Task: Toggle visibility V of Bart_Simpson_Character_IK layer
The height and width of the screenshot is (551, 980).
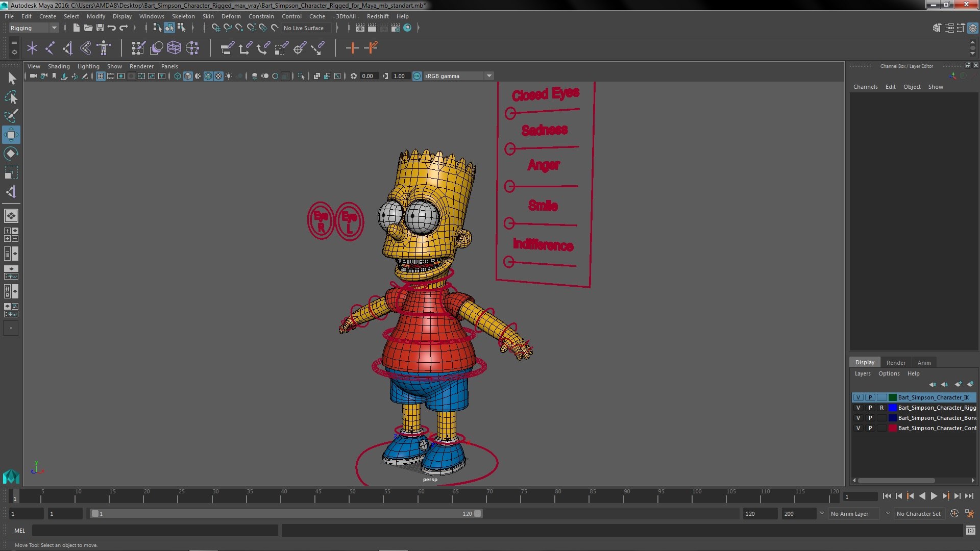Action: [858, 397]
